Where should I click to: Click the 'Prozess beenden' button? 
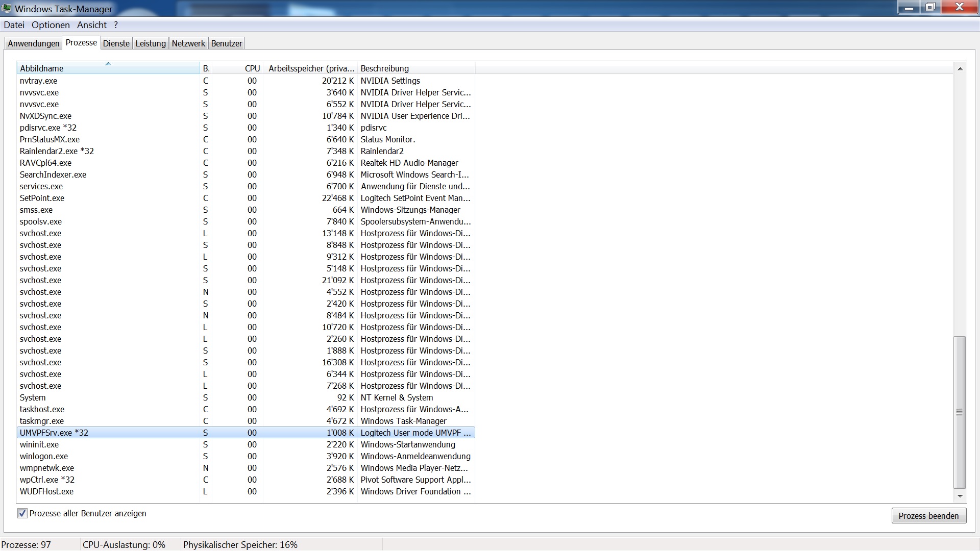pos(928,516)
